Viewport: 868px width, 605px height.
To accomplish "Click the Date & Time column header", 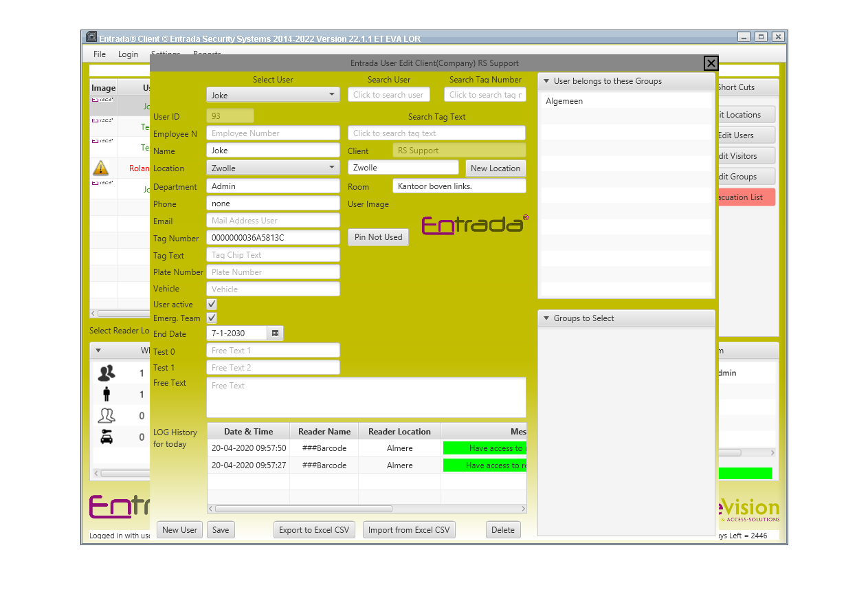I will pos(248,432).
